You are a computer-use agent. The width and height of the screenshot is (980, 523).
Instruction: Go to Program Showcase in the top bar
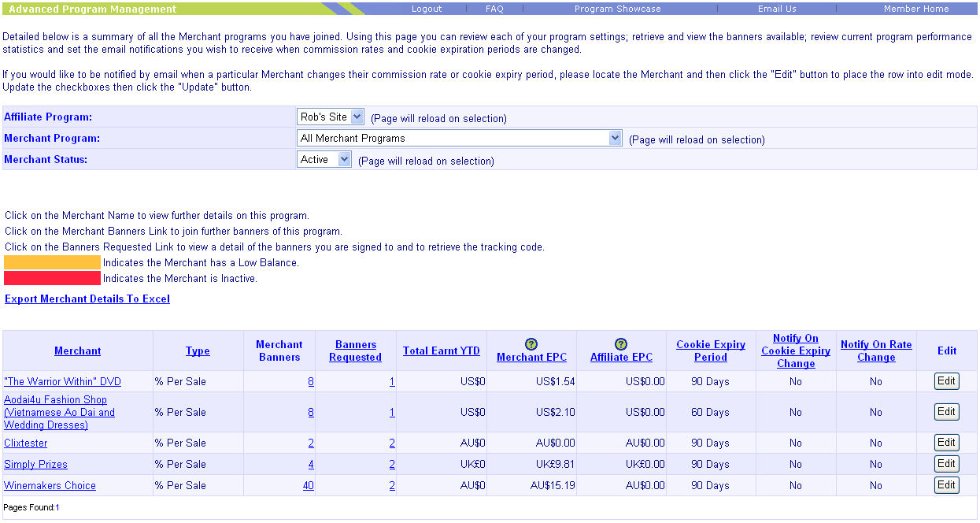pyautogui.click(x=618, y=9)
